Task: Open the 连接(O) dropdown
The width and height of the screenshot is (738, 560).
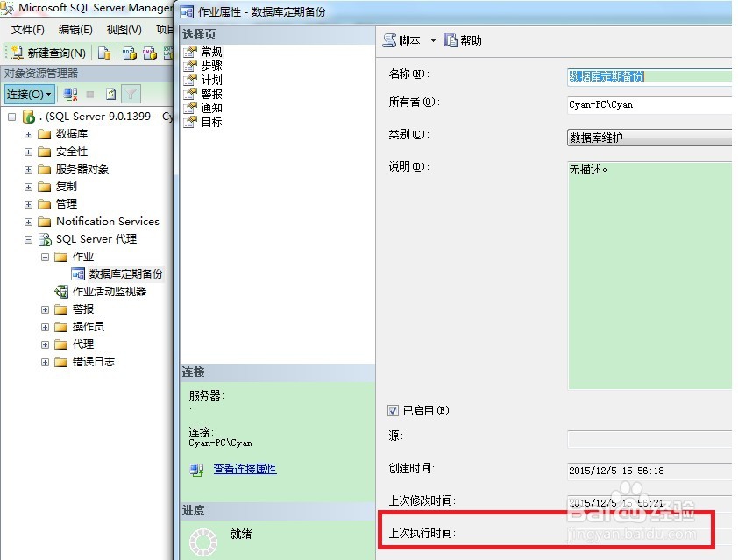Action: 29,93
